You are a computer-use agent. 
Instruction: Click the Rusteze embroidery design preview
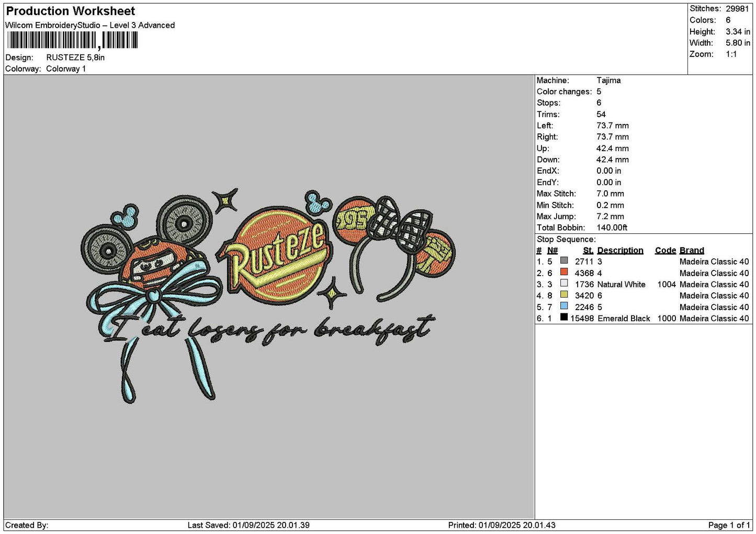(x=268, y=296)
